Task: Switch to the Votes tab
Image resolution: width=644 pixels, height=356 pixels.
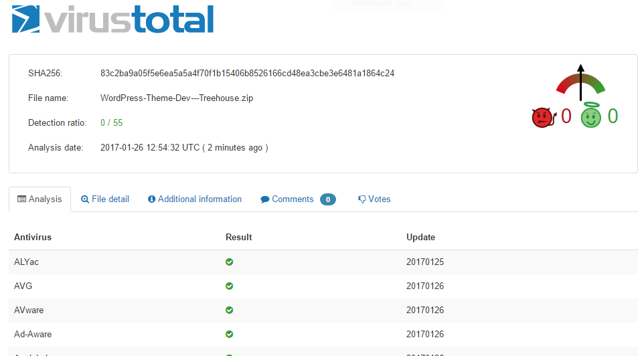Action: 374,199
